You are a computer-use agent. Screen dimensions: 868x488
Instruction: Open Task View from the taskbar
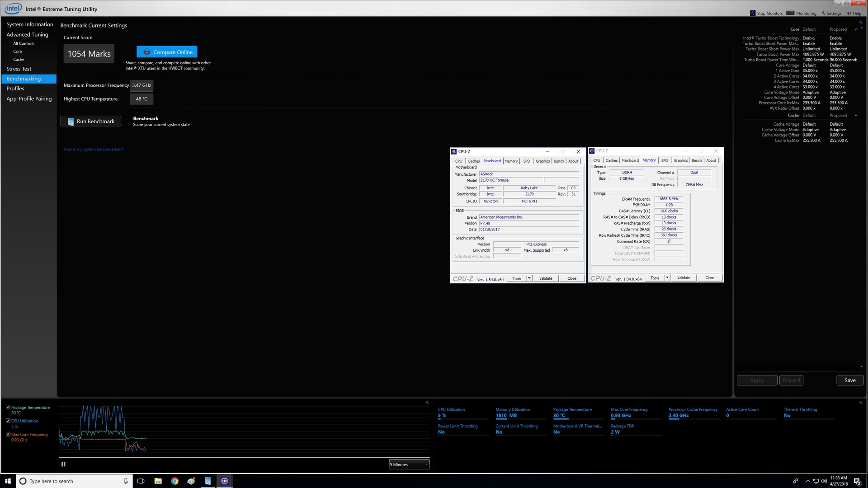pos(141,481)
